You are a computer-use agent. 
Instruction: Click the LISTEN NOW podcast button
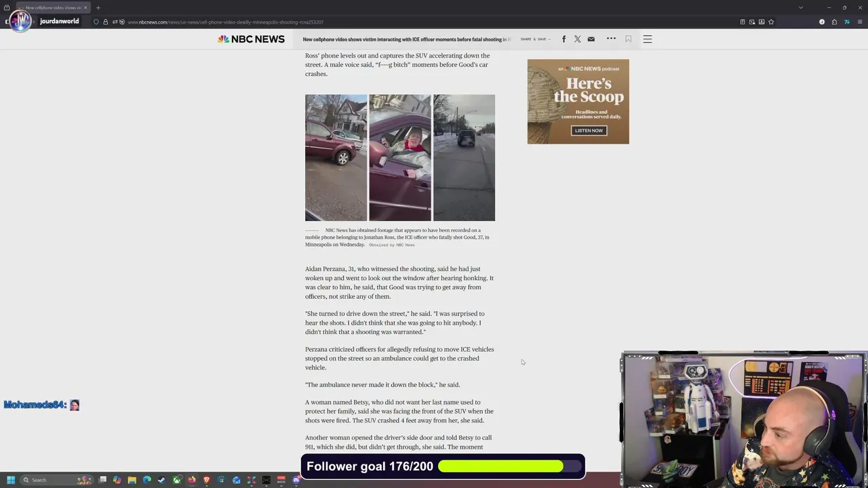(x=589, y=130)
